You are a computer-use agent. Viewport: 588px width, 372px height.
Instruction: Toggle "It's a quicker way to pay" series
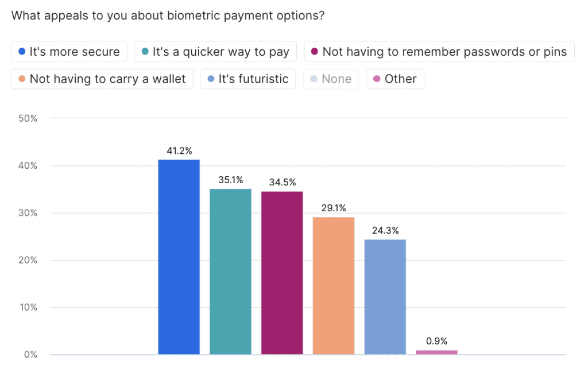[215, 52]
